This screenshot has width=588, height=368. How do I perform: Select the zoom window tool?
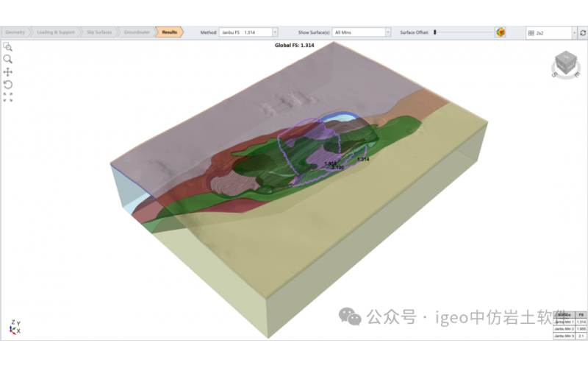[x=8, y=46]
